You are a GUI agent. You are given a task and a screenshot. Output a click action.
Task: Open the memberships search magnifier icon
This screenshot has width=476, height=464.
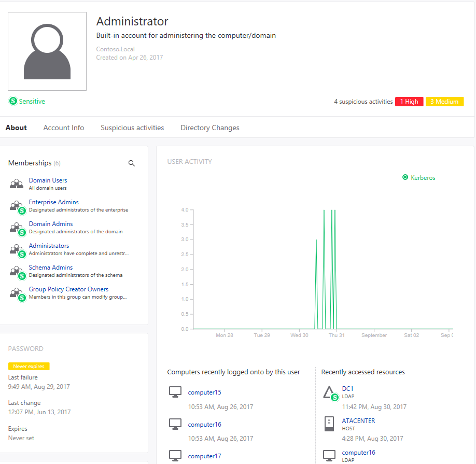coord(132,163)
